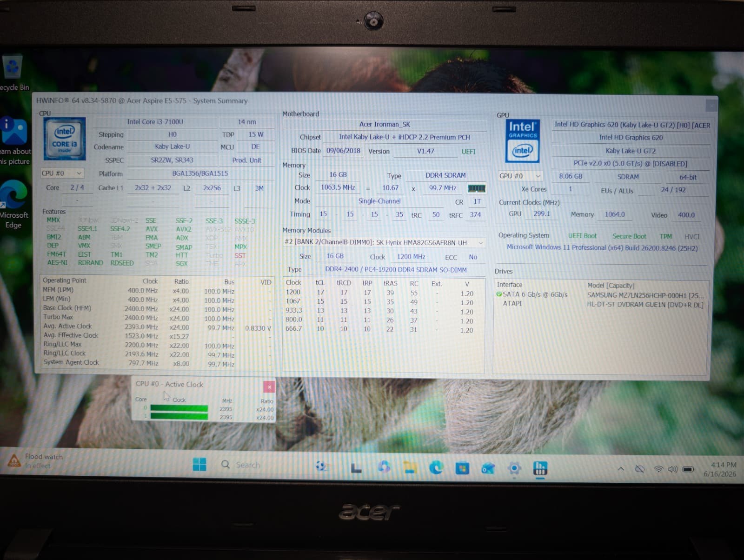Viewport: 744px width, 560px height.
Task: Click the Acer Ironman_SK motherboard field
Action: pos(385,124)
